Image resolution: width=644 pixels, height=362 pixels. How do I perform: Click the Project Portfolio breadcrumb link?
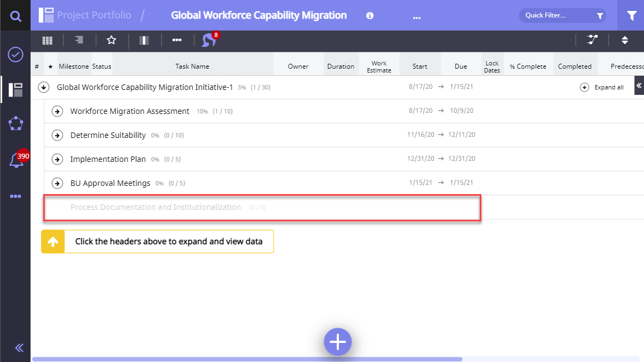[94, 15]
